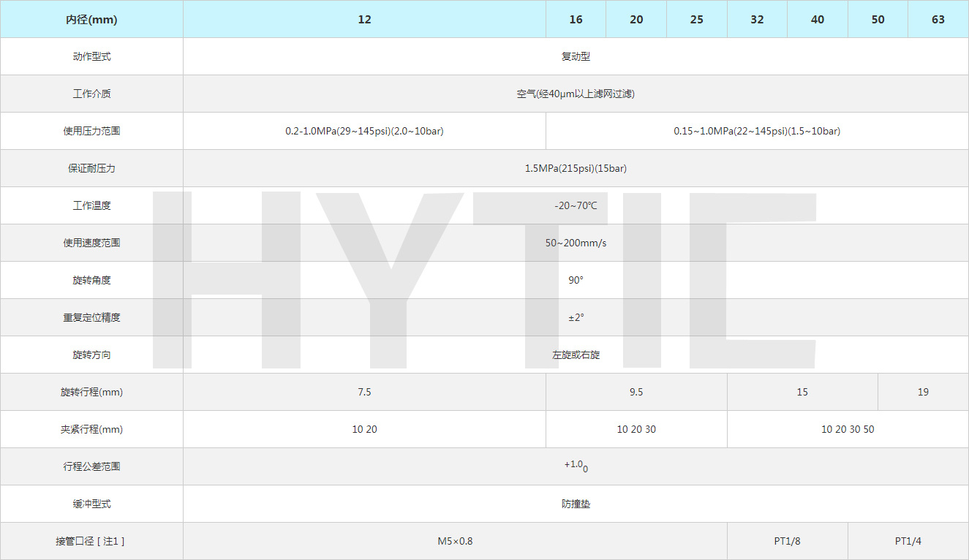This screenshot has height=560, width=969.
Task: Click the +1.0 tolerance value
Action: (x=576, y=466)
